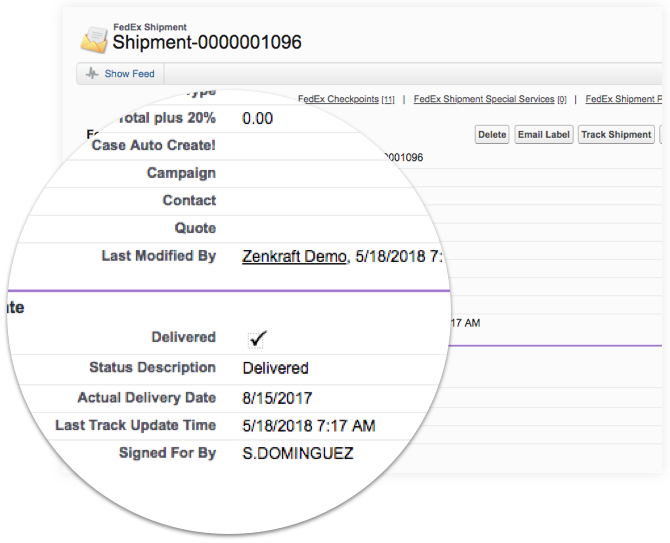670x543 pixels.
Task: Delete this shipment record
Action: (492, 135)
